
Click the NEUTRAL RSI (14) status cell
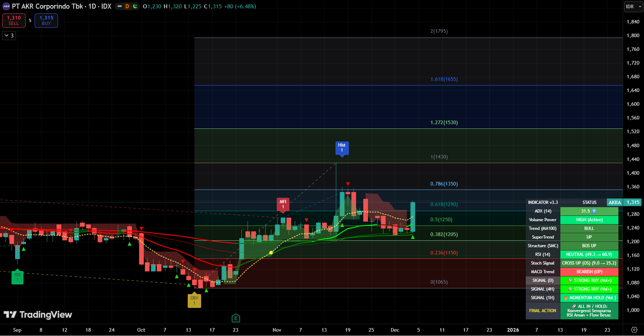point(589,254)
